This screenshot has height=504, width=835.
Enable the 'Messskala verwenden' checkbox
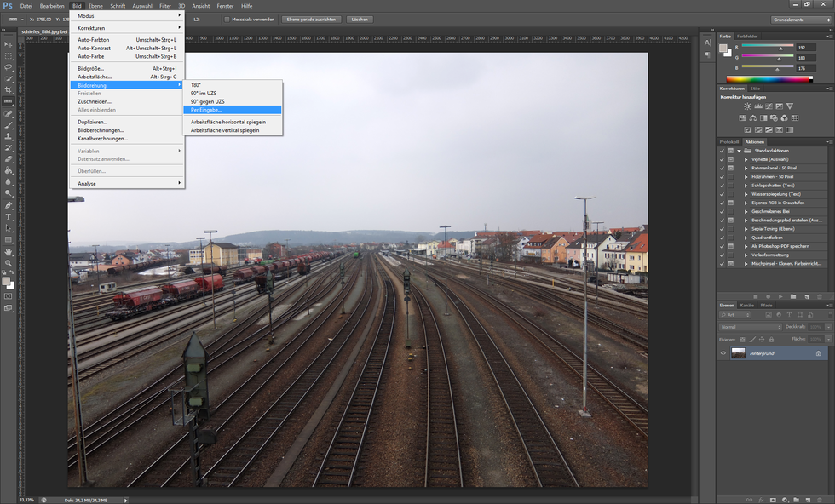pyautogui.click(x=227, y=19)
